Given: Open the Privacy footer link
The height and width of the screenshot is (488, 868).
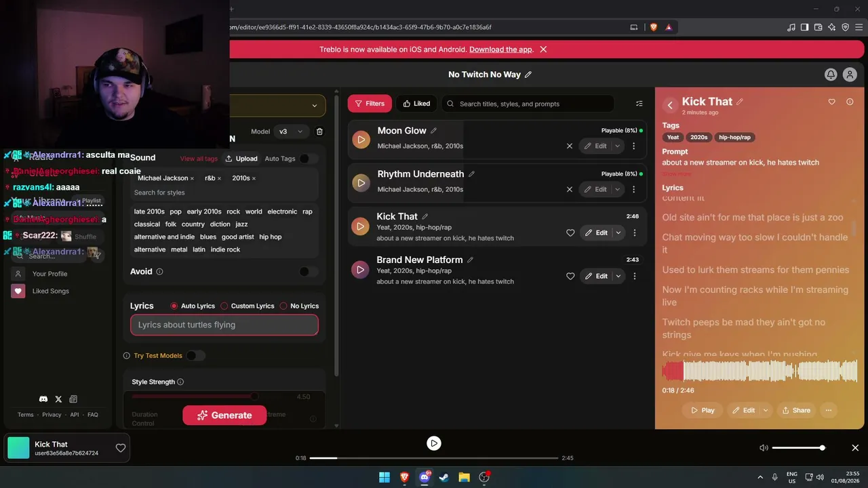Looking at the screenshot, I should (x=52, y=415).
